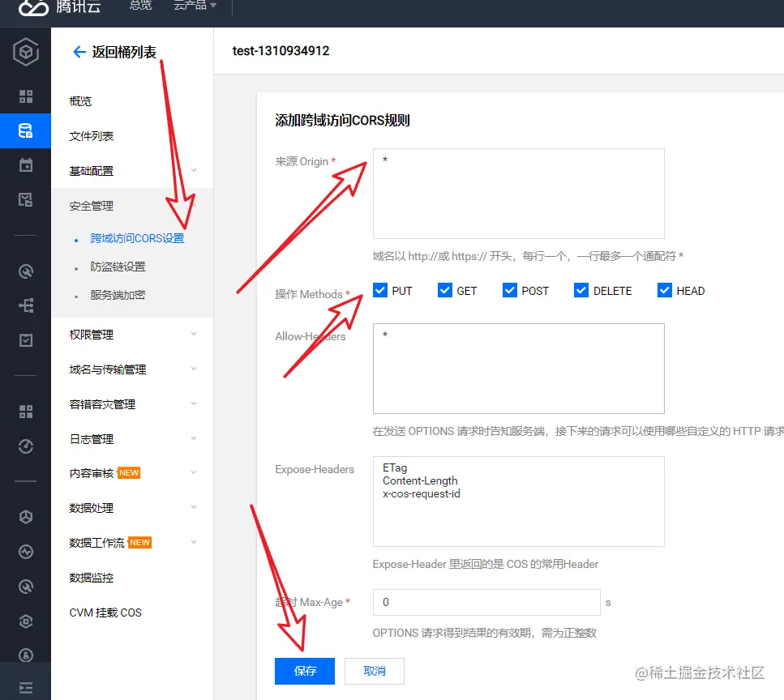
Task: Select the highlighted object storage database icon
Action: 25,131
